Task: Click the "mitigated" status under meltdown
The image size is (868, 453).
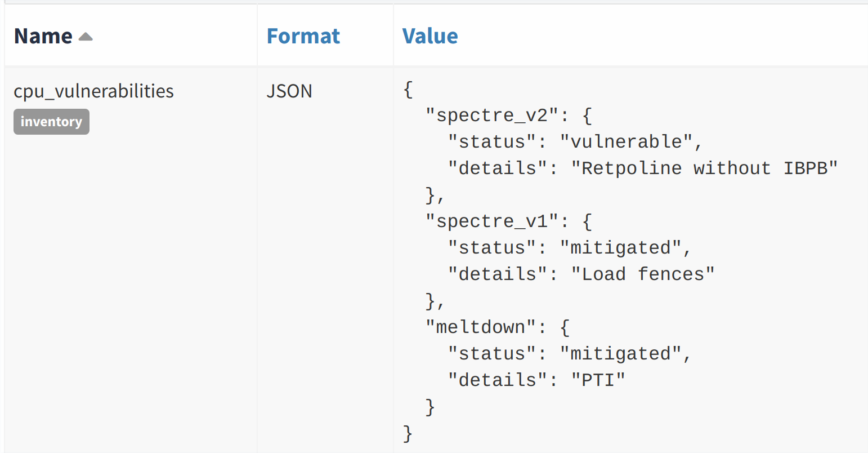Action: 620,354
